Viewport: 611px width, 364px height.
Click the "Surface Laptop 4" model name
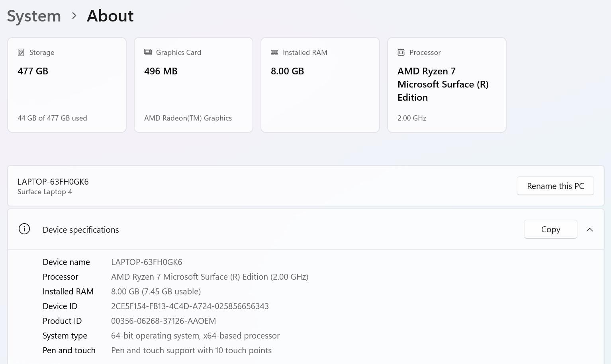(45, 192)
